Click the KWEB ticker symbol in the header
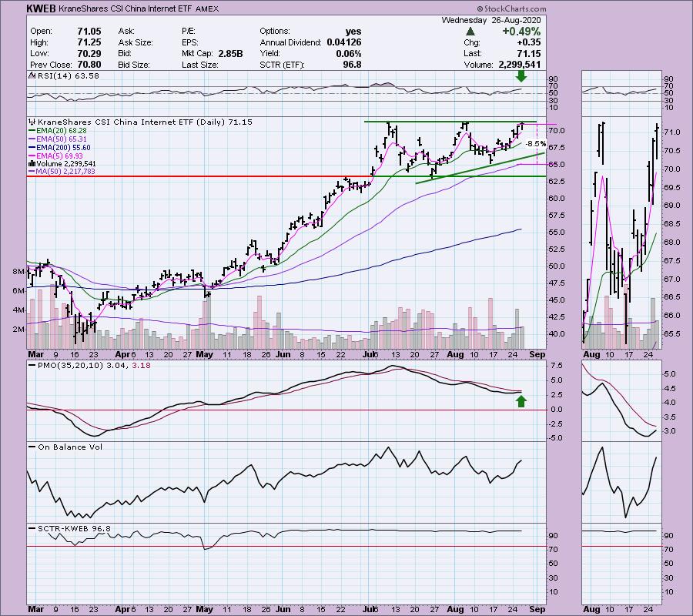 (x=41, y=8)
